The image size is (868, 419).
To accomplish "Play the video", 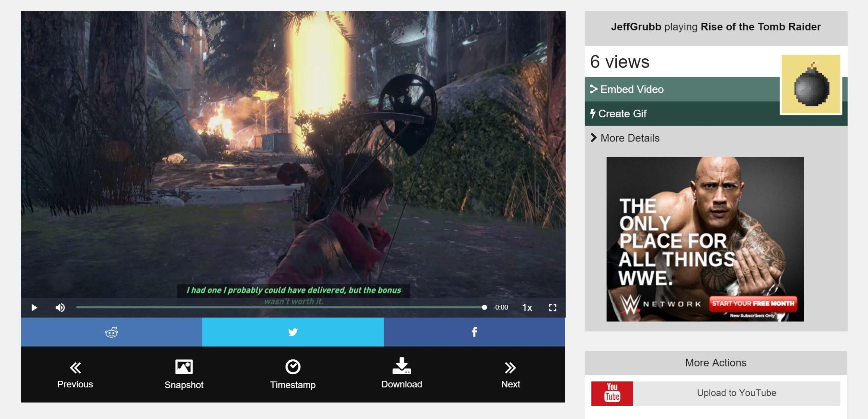I will [34, 307].
